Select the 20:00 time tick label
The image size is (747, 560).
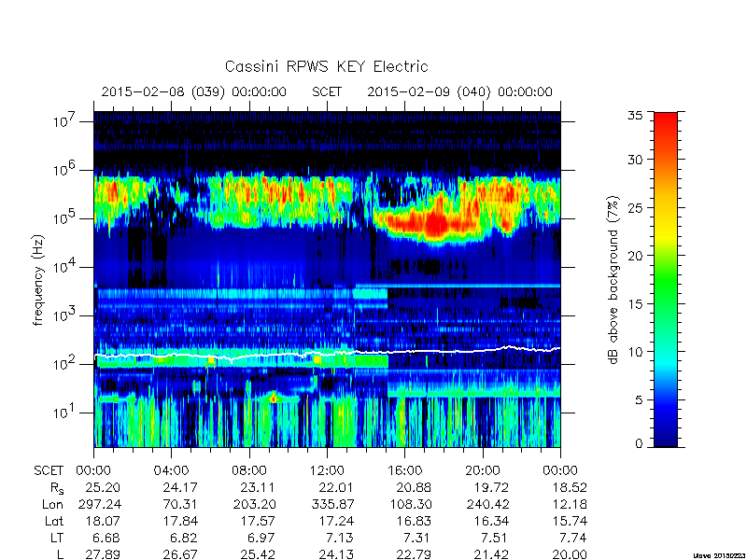(x=483, y=471)
